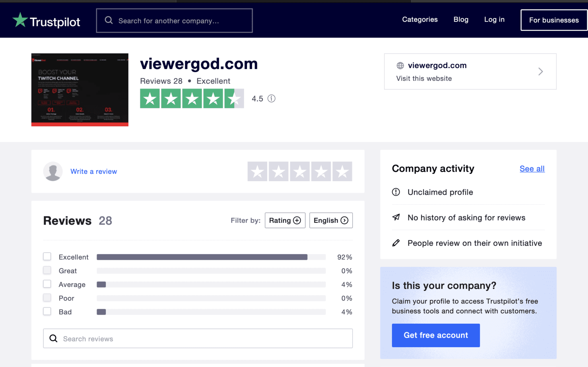Click the viewergod.com website screenshot thumbnail
The image size is (588, 367).
pos(80,90)
